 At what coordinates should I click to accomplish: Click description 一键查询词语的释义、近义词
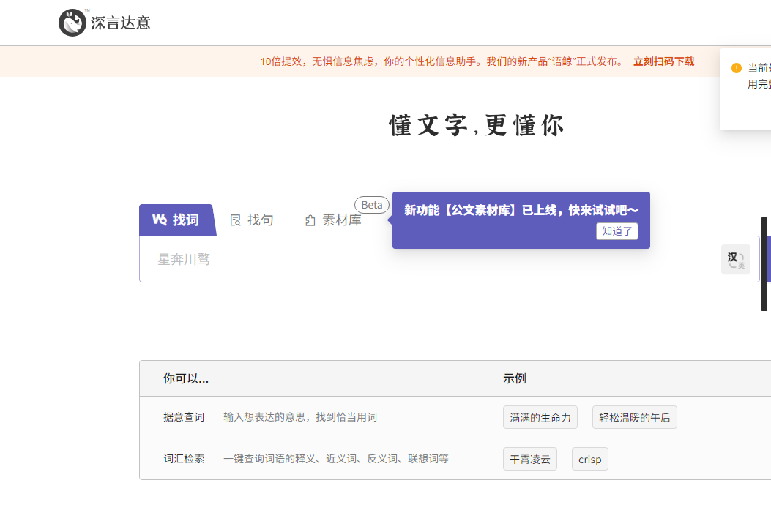[x=336, y=459]
